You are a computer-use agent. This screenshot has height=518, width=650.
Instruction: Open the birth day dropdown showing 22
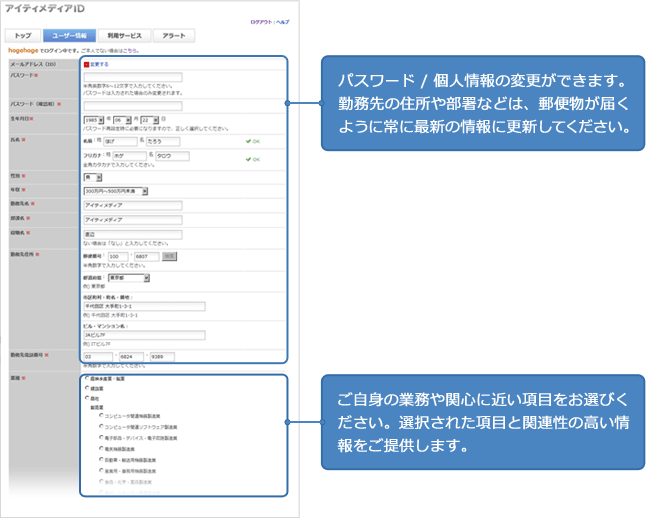(x=149, y=120)
